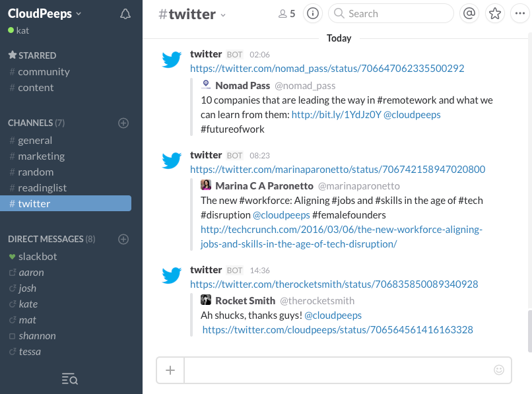Click Rocket Smith's profile picture

[x=206, y=300]
